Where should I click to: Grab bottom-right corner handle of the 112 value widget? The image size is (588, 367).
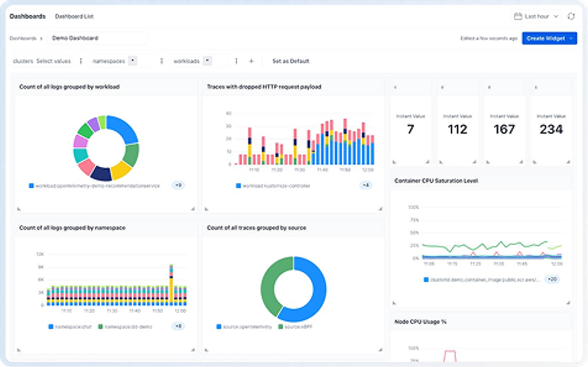pyautogui.click(x=474, y=162)
